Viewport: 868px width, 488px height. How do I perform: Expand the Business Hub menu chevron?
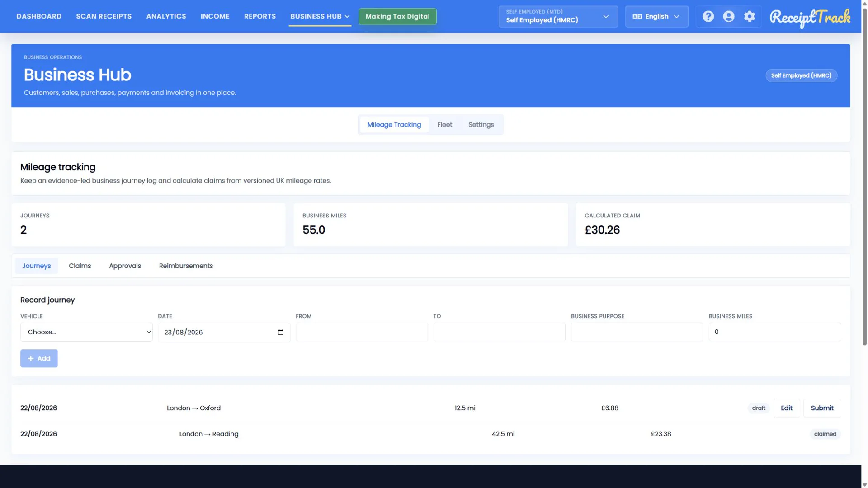pos(347,17)
